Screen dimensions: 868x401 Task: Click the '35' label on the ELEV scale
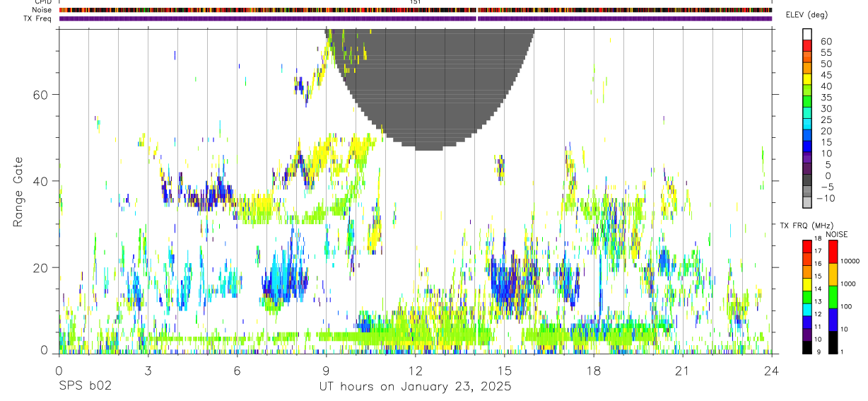(826, 98)
